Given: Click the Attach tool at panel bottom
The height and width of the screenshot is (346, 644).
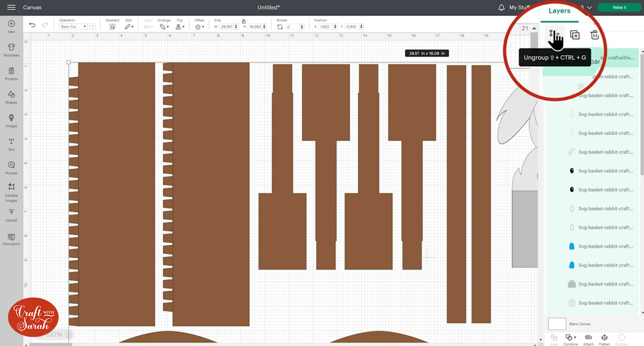Looking at the screenshot, I should [x=588, y=340].
